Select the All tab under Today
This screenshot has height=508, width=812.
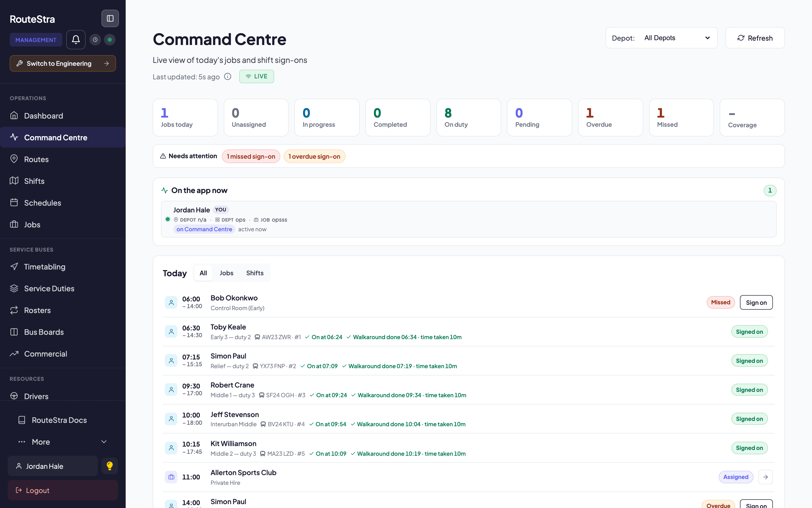203,273
